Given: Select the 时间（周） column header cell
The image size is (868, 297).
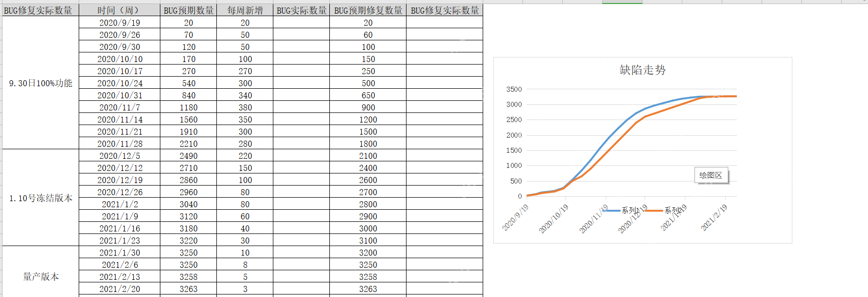Looking at the screenshot, I should tap(120, 10).
